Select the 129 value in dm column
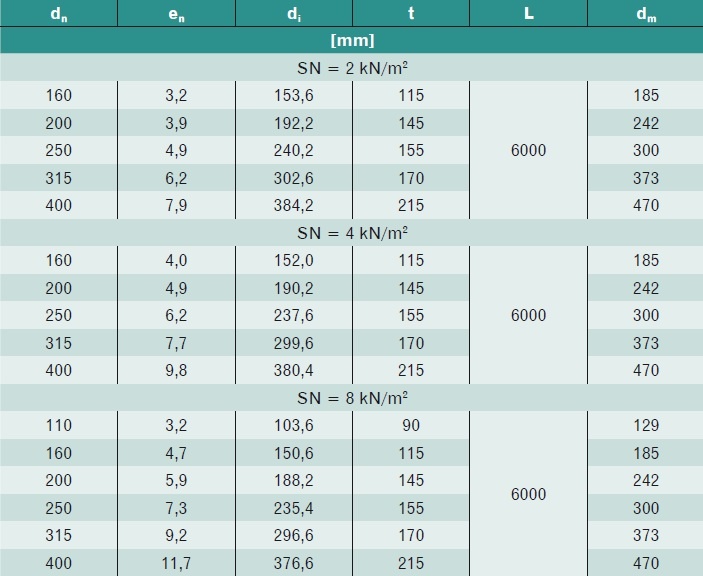Viewport: 703px width, 576px height. point(646,425)
